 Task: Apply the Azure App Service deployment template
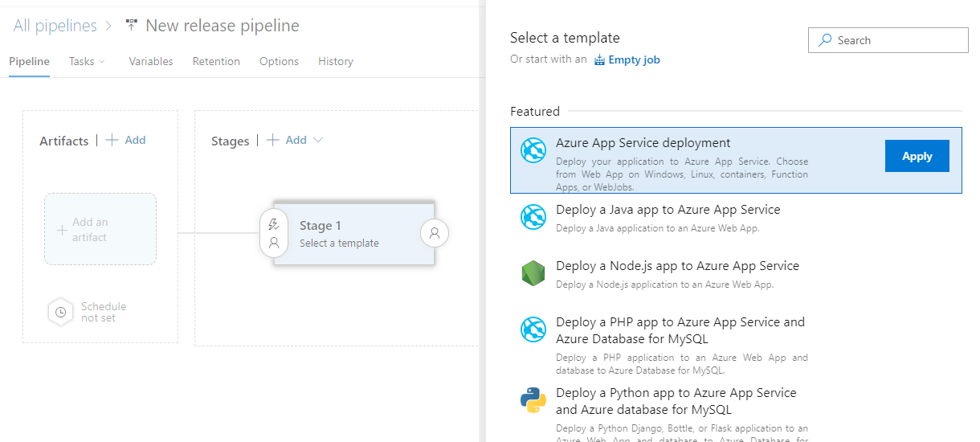tap(917, 156)
